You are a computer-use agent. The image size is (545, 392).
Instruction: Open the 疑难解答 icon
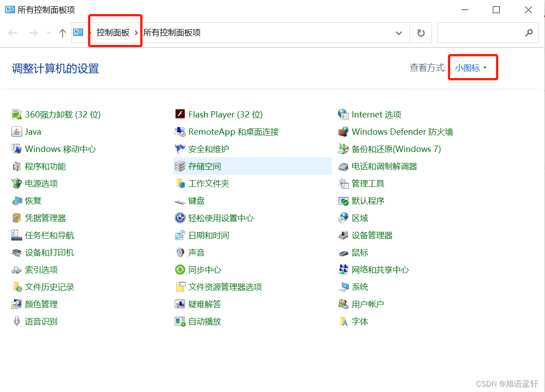point(180,304)
